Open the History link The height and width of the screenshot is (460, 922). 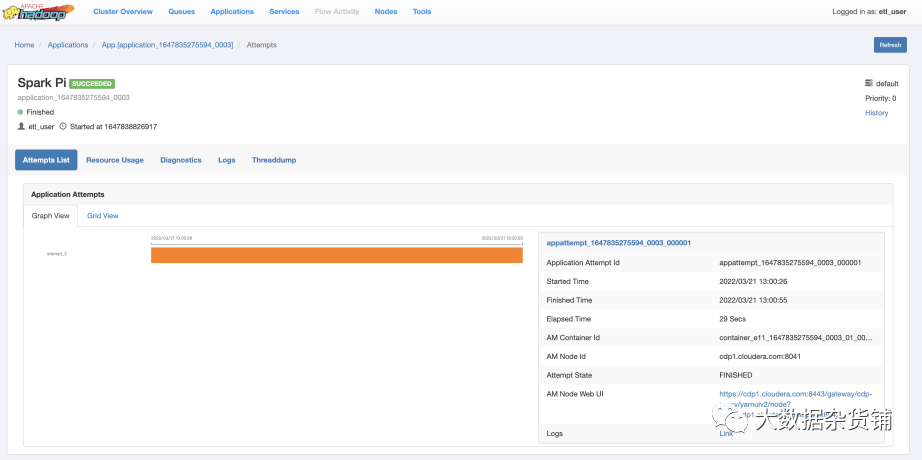[876, 113]
